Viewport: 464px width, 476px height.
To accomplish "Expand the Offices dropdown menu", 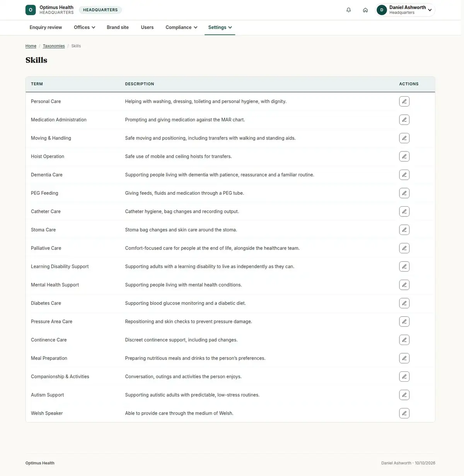I will 84,27.
